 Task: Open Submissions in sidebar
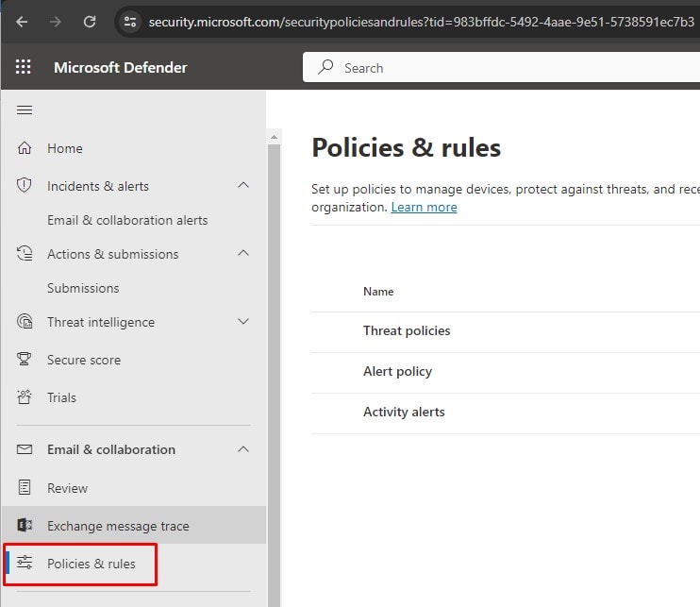pyautogui.click(x=83, y=288)
